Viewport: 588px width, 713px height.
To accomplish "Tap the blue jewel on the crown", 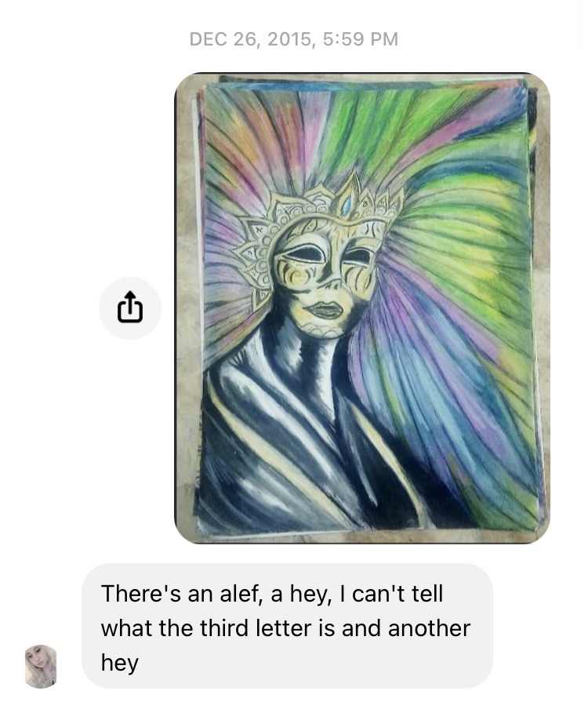I will (347, 203).
